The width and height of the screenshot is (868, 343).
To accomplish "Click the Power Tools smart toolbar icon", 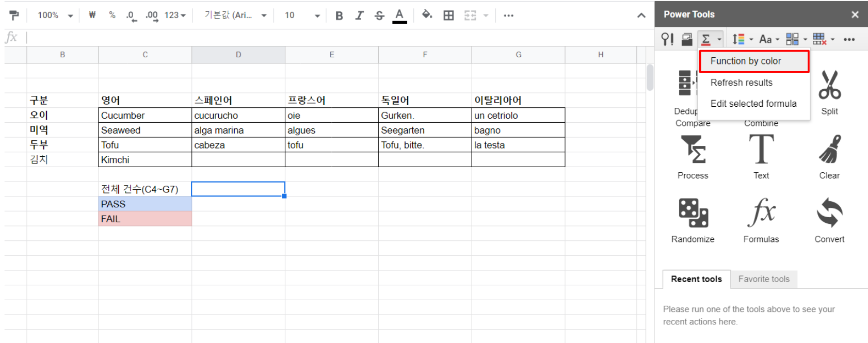I will (x=667, y=39).
